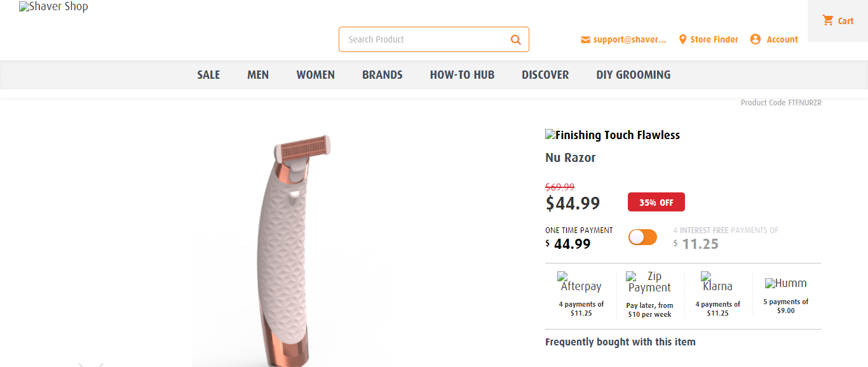The image size is (868, 367).
Task: Select the Zip Payment logo
Action: click(x=649, y=282)
